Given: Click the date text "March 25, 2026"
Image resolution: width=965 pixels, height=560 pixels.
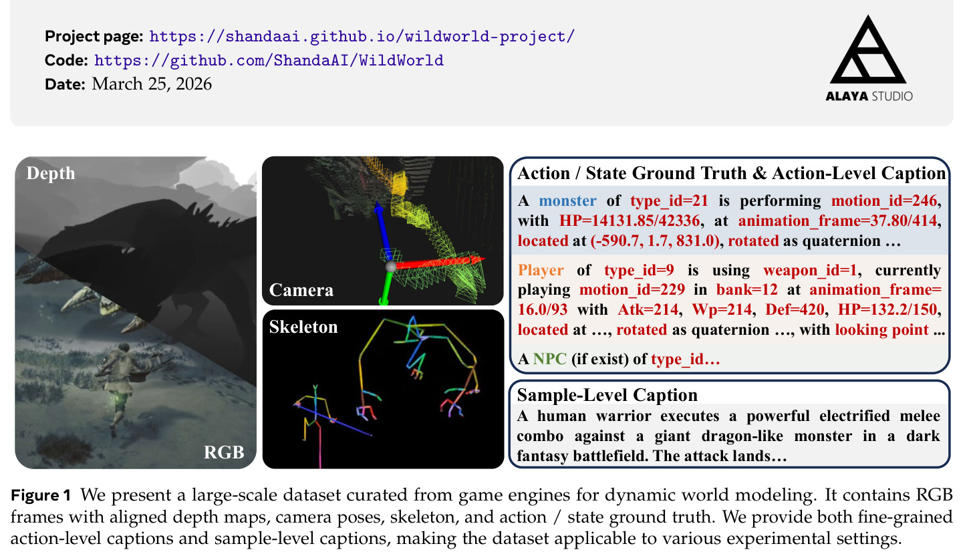Looking at the screenshot, I should pos(152,84).
